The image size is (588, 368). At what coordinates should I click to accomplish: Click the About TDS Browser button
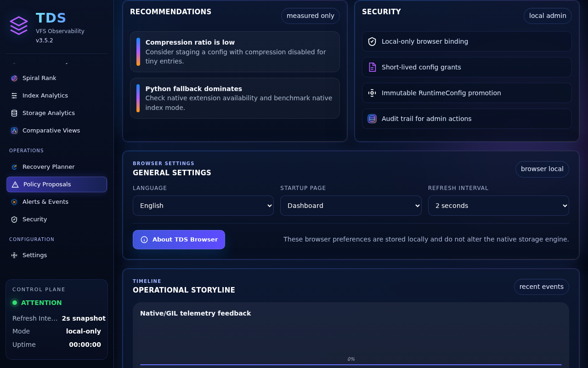179,240
